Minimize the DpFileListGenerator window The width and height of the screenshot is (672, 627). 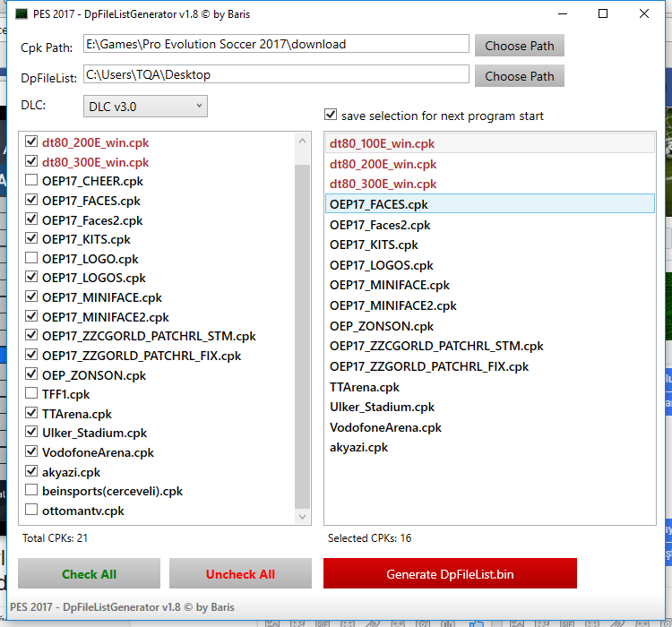point(563,13)
